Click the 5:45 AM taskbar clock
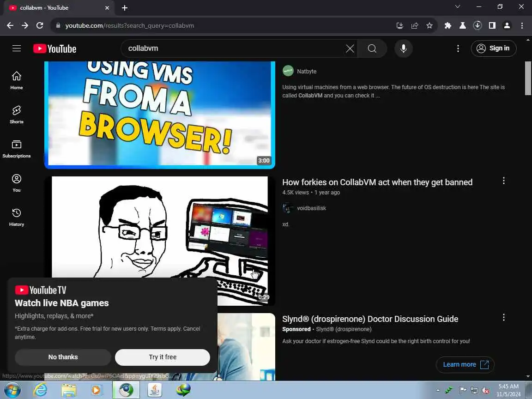 pos(508,391)
